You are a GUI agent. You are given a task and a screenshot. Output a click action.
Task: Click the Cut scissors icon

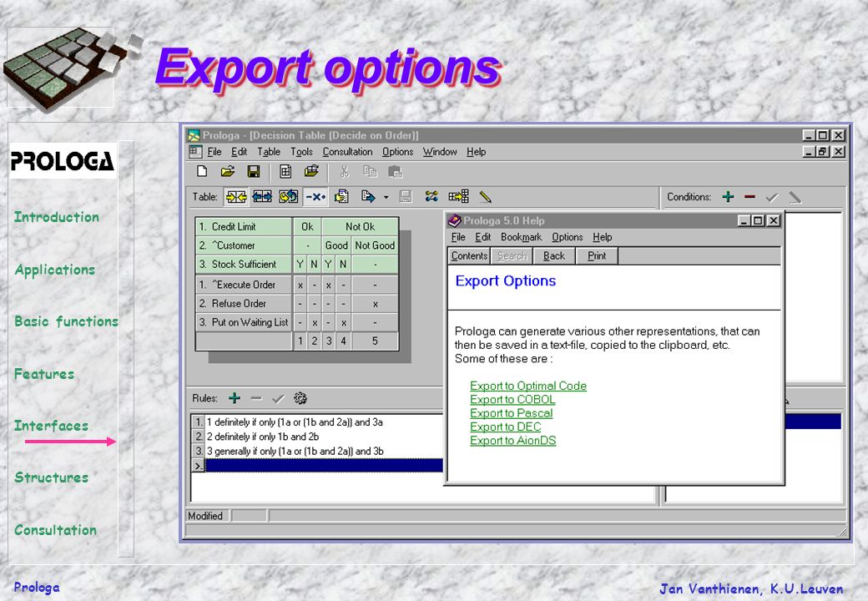[x=345, y=172]
